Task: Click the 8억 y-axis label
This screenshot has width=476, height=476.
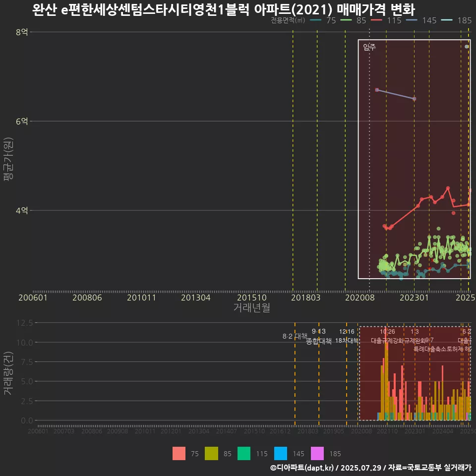Action: (22, 32)
